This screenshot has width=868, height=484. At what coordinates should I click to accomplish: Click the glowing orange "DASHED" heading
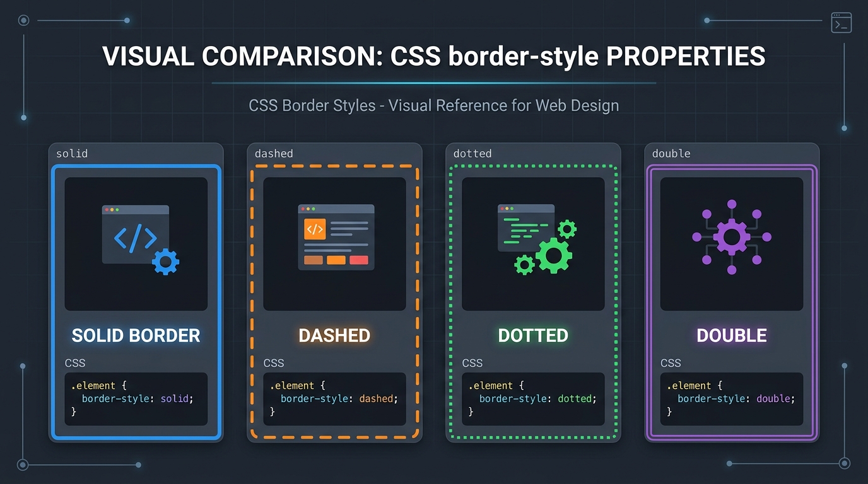click(334, 335)
